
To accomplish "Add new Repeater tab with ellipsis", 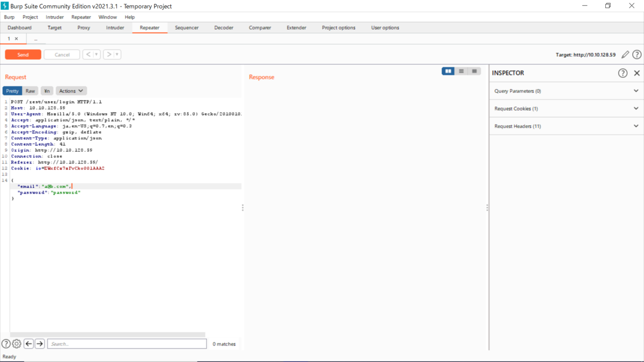I will pyautogui.click(x=35, y=39).
